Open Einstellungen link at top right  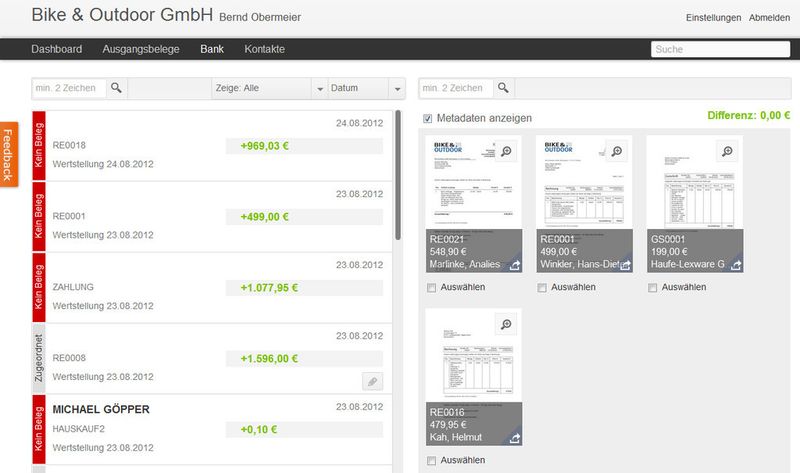(x=713, y=17)
